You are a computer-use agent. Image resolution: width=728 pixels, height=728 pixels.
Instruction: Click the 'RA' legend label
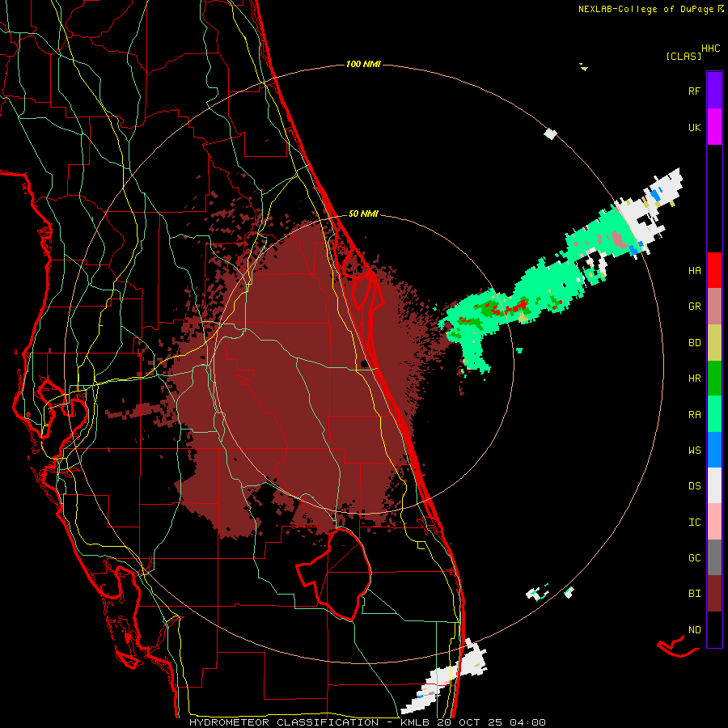[x=694, y=415]
